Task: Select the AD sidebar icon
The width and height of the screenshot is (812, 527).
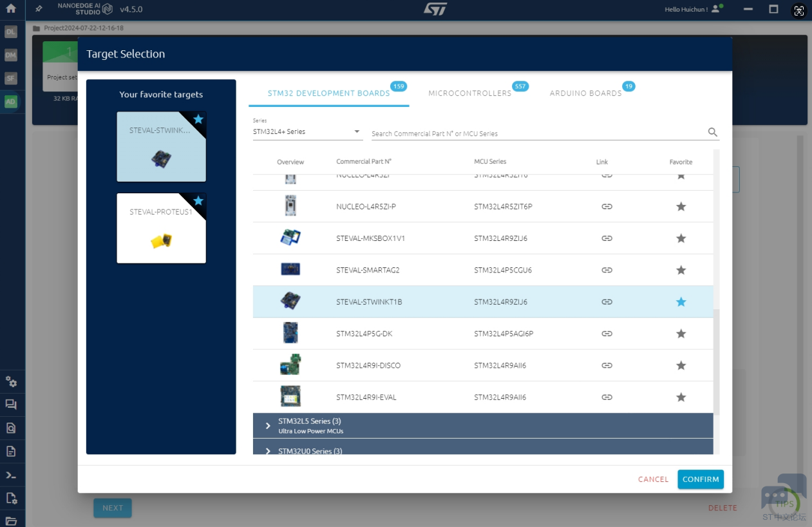Action: click(x=10, y=102)
